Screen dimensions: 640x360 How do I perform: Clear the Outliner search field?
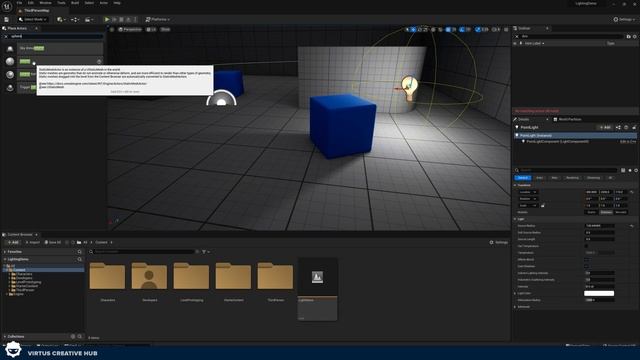coord(517,36)
